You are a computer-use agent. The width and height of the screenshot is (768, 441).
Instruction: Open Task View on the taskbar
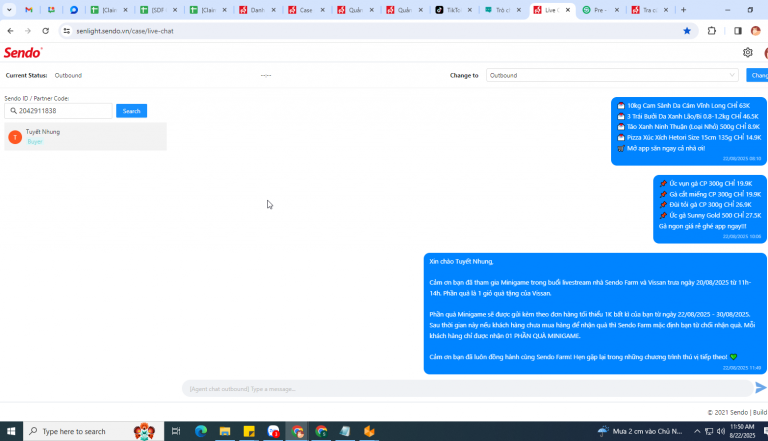[176, 431]
